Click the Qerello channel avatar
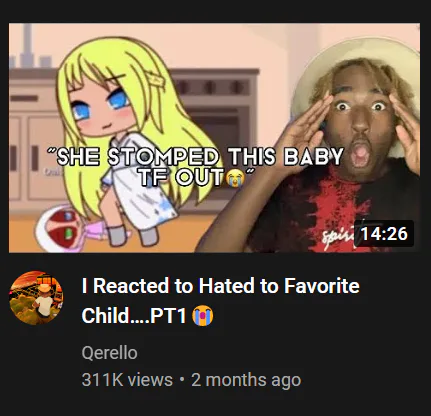 click(x=36, y=298)
